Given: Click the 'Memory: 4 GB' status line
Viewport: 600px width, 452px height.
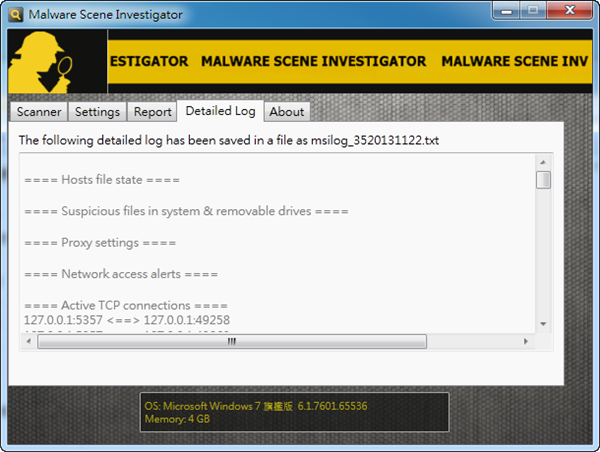Looking at the screenshot, I should pyautogui.click(x=177, y=419).
